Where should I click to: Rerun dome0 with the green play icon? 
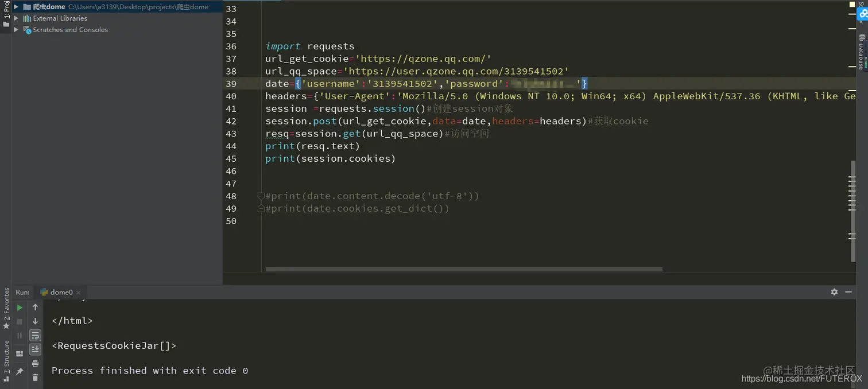coord(20,308)
